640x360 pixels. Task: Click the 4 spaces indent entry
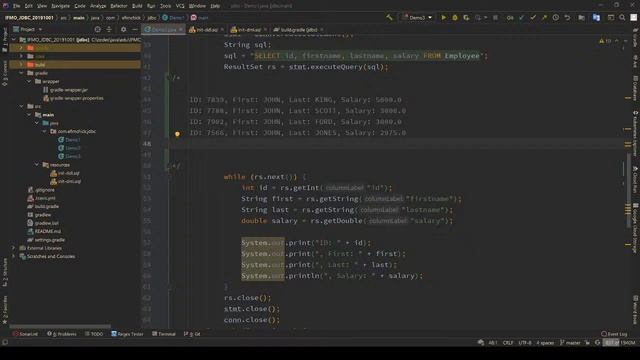coord(545,342)
